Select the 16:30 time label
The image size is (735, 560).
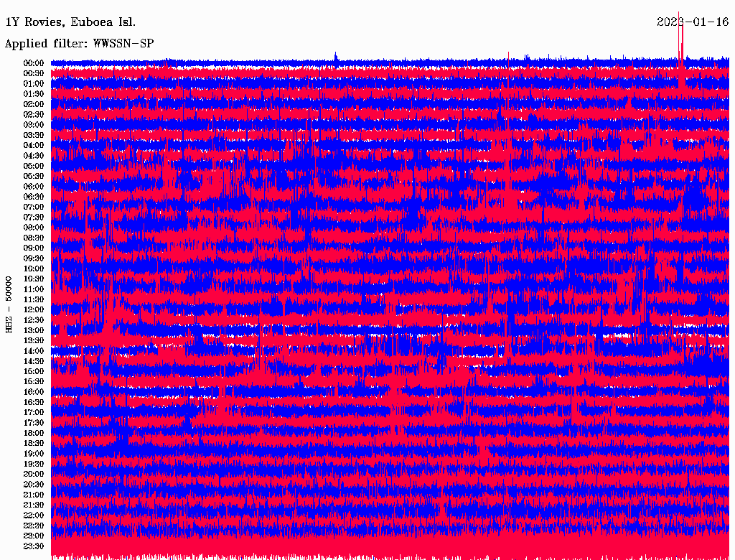34,402
